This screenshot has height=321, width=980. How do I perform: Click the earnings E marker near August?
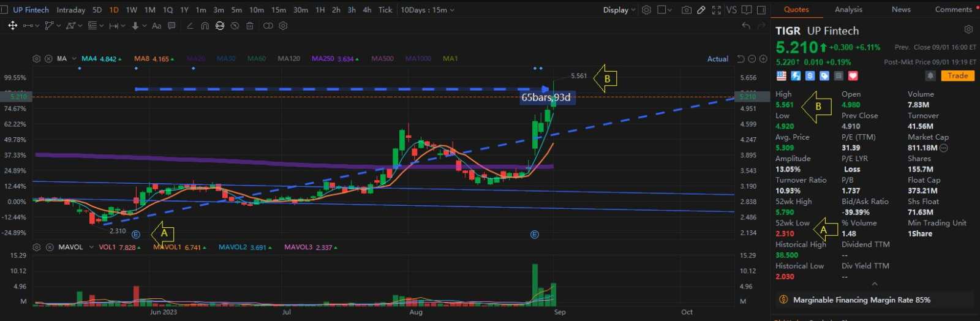coord(535,235)
